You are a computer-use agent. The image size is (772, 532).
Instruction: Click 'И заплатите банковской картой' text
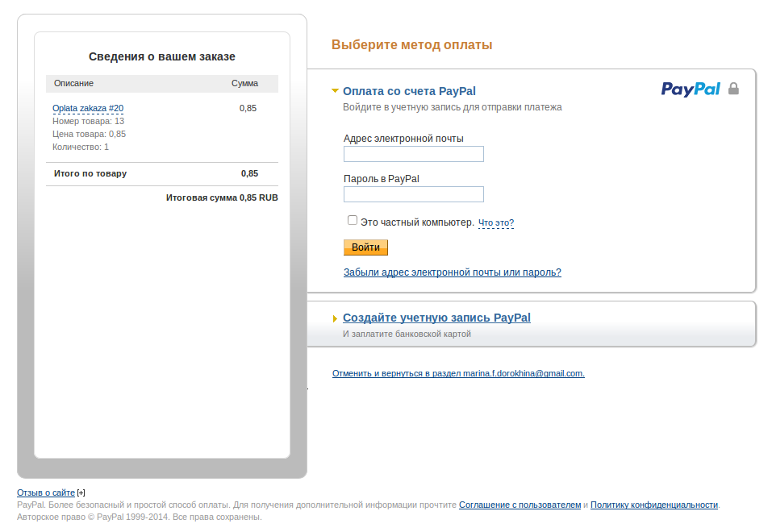point(407,334)
